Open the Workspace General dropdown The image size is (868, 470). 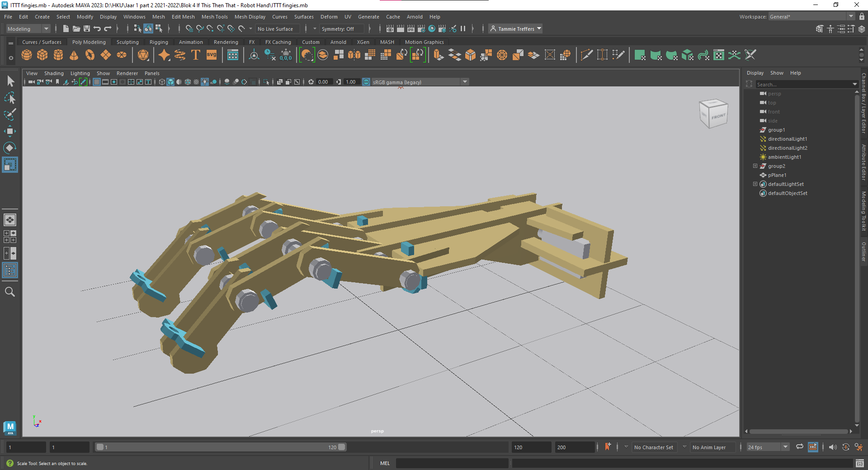pyautogui.click(x=850, y=16)
